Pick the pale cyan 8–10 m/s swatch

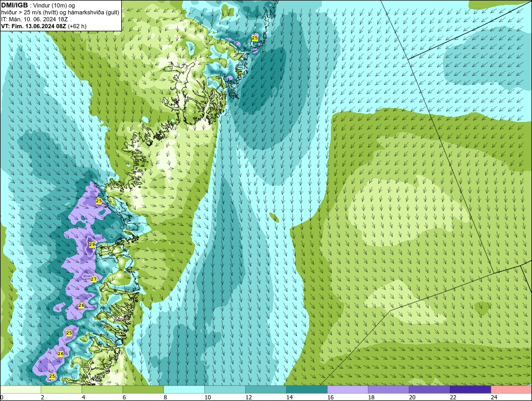184,389
